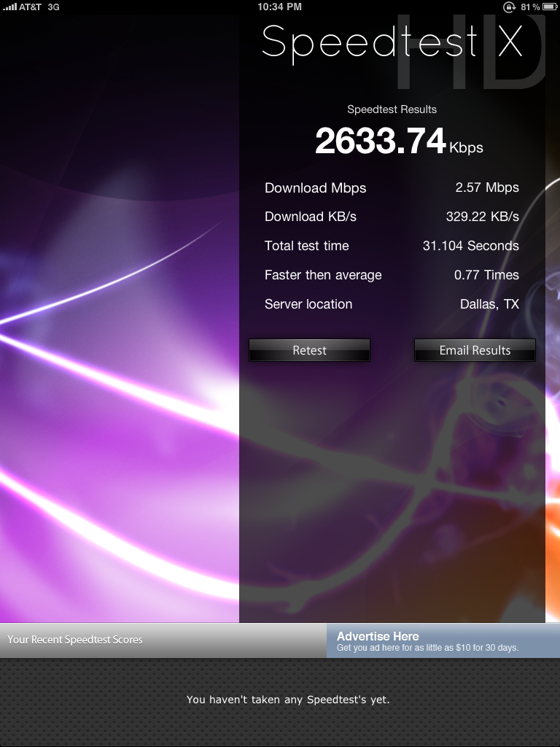Tap the Dallas, TX server location
Screen dimensions: 560x747
click(489, 304)
